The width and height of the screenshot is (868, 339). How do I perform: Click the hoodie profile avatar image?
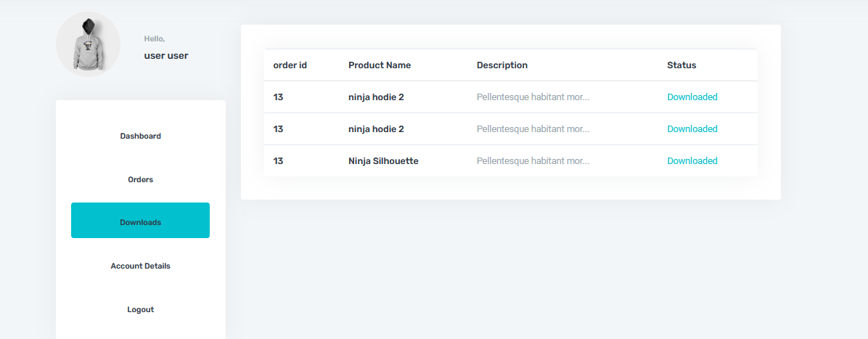pyautogui.click(x=88, y=44)
